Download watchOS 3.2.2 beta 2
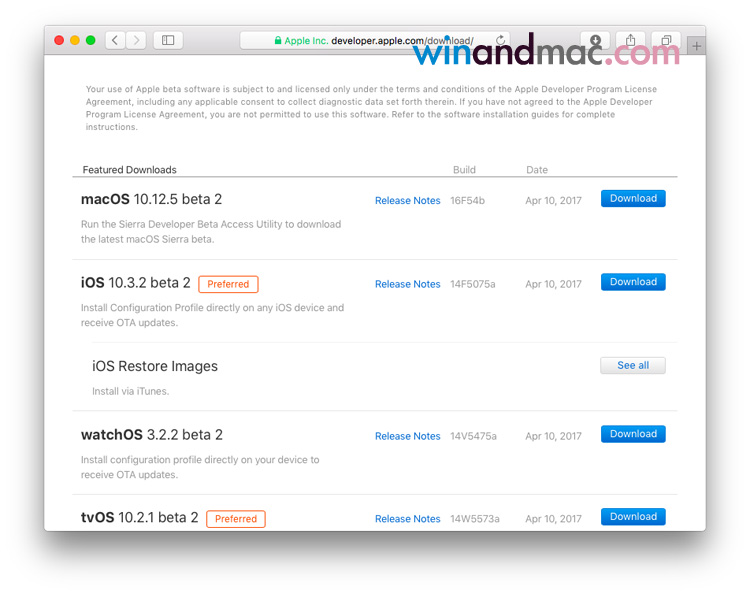Screen dimensions: 750x594 pyautogui.click(x=633, y=434)
